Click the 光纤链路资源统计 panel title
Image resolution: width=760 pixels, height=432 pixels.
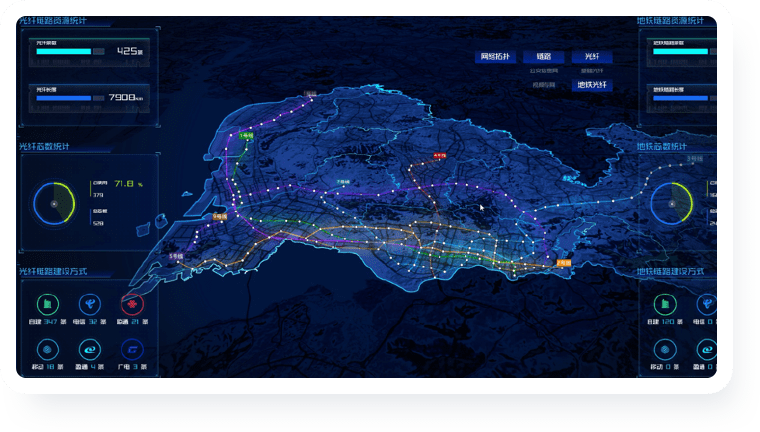[53, 21]
